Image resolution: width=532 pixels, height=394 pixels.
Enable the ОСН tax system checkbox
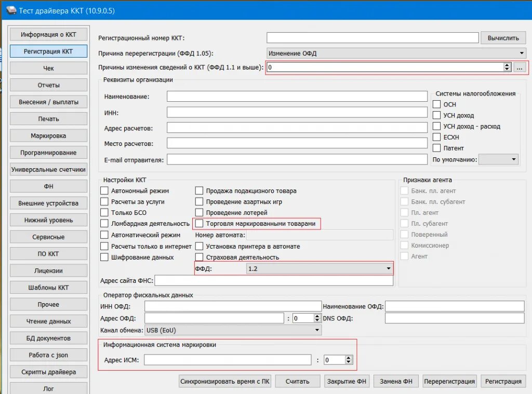tap(436, 104)
